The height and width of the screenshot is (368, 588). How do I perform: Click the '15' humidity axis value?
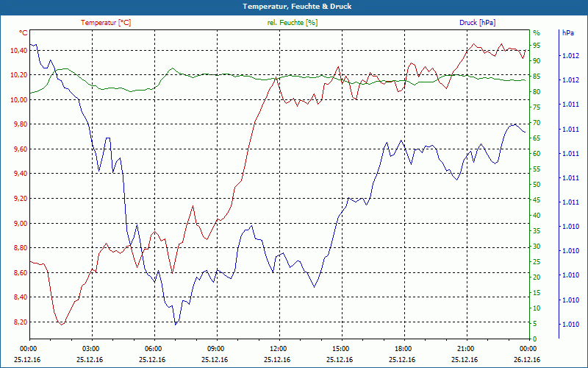pyautogui.click(x=537, y=293)
